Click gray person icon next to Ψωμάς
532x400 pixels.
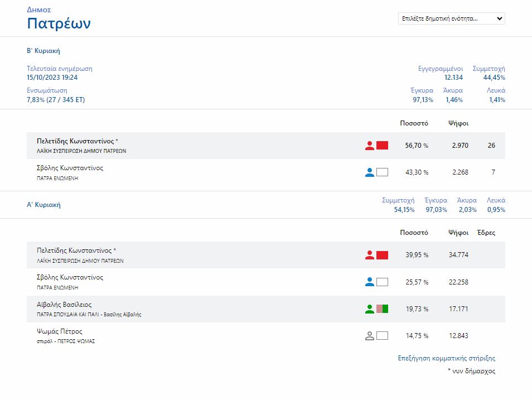coord(369,336)
